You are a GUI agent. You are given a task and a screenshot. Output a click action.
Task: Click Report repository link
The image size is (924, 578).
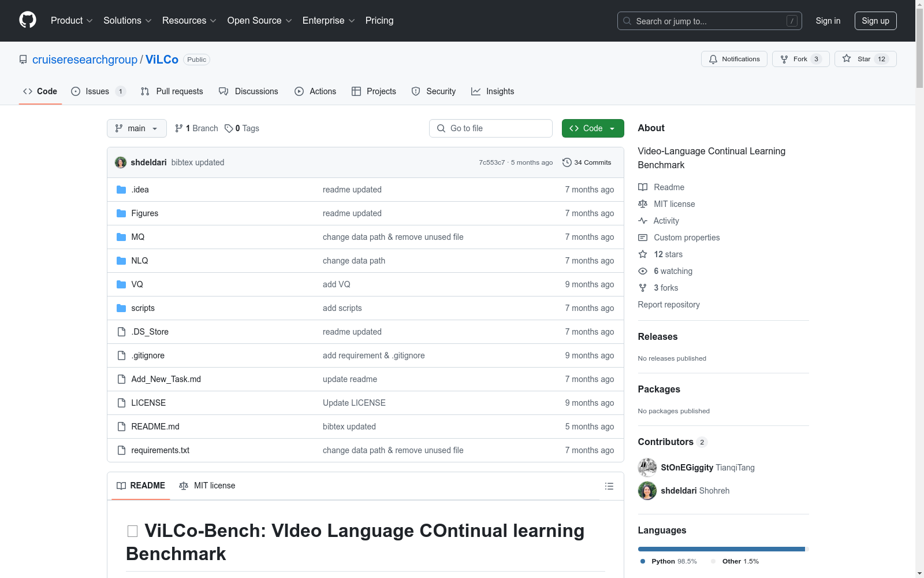(669, 305)
